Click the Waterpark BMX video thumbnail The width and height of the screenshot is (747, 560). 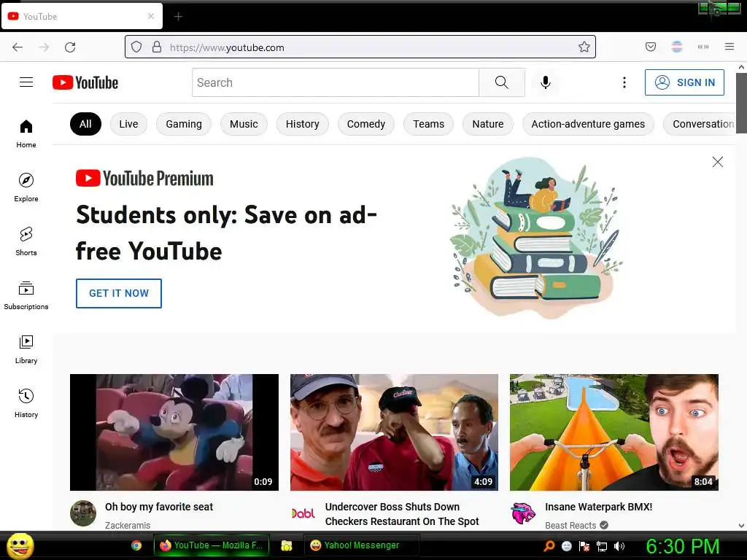click(614, 432)
